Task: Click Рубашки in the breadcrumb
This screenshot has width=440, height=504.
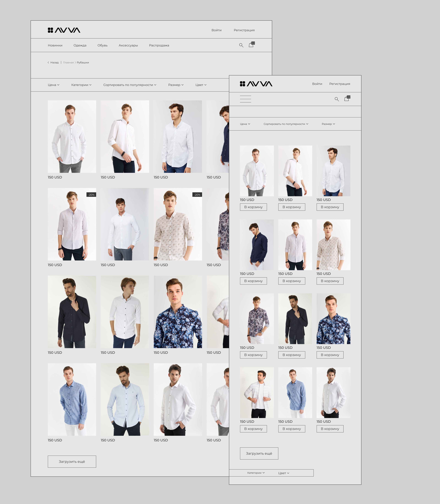Action: [x=83, y=63]
